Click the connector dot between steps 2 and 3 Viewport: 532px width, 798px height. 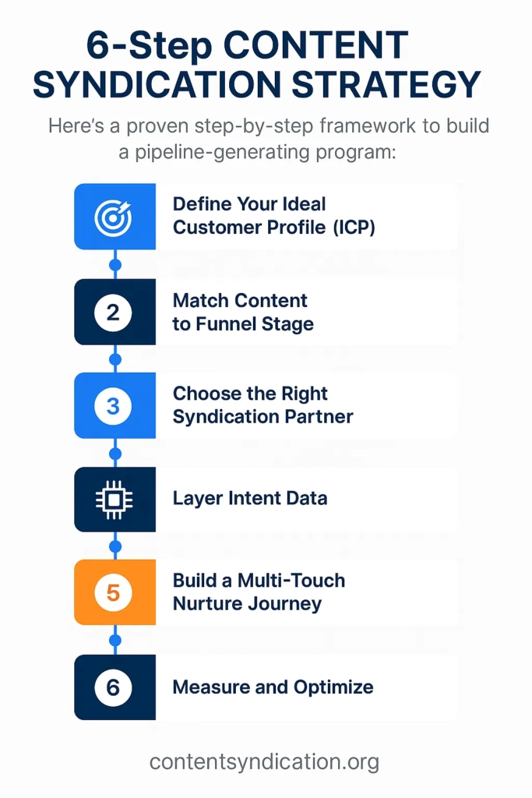[x=115, y=359]
